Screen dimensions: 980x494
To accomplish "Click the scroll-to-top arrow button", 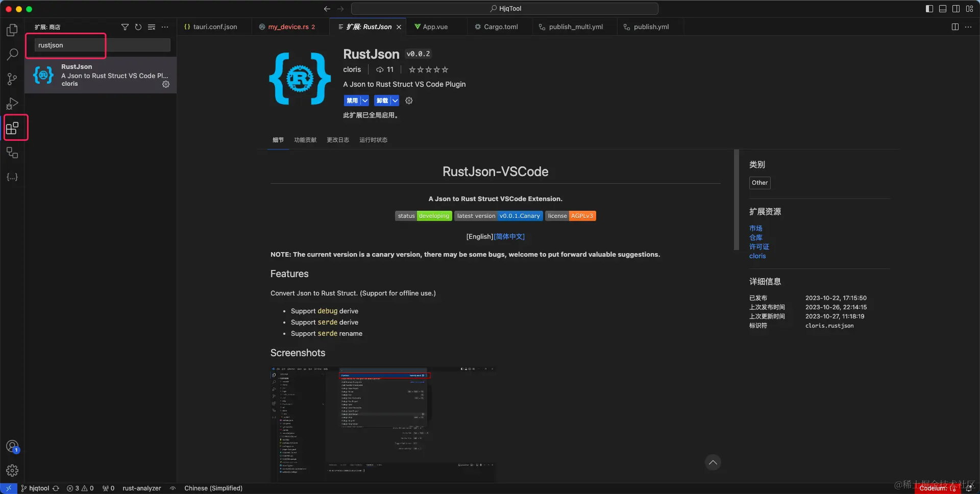I will click(x=713, y=463).
